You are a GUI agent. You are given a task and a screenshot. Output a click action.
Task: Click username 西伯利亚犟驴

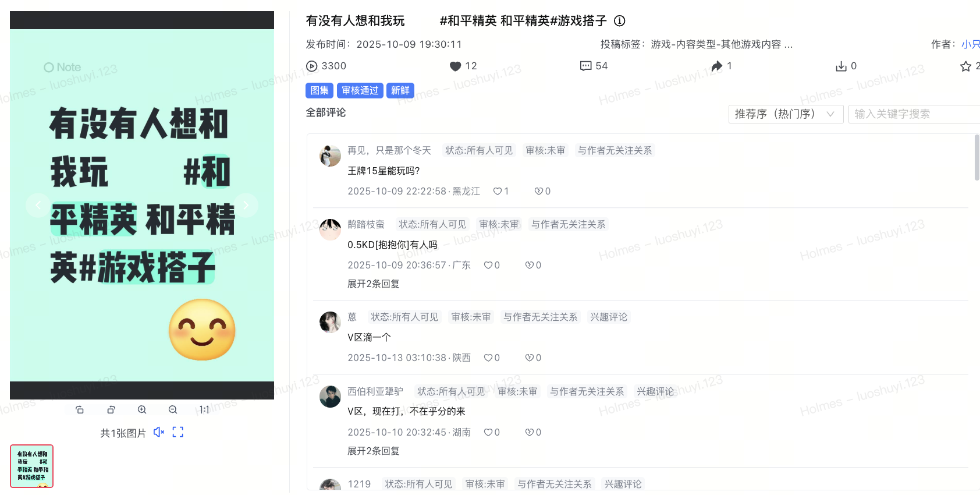click(375, 392)
